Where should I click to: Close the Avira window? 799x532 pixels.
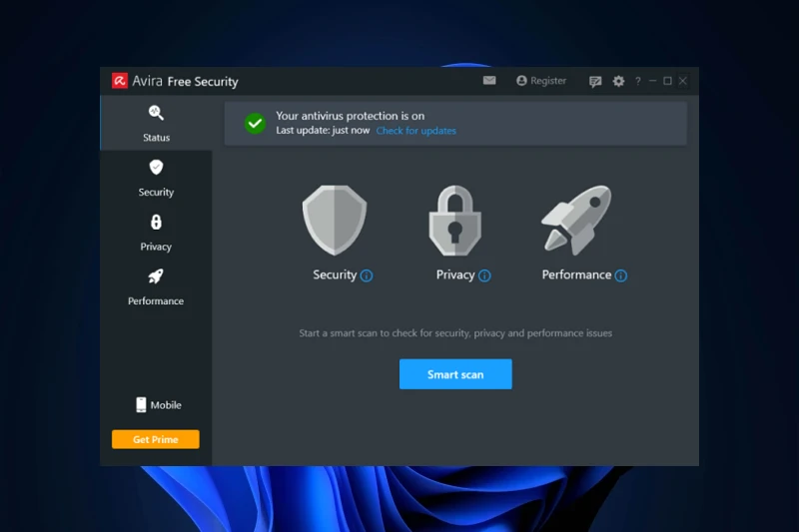pyautogui.click(x=683, y=81)
